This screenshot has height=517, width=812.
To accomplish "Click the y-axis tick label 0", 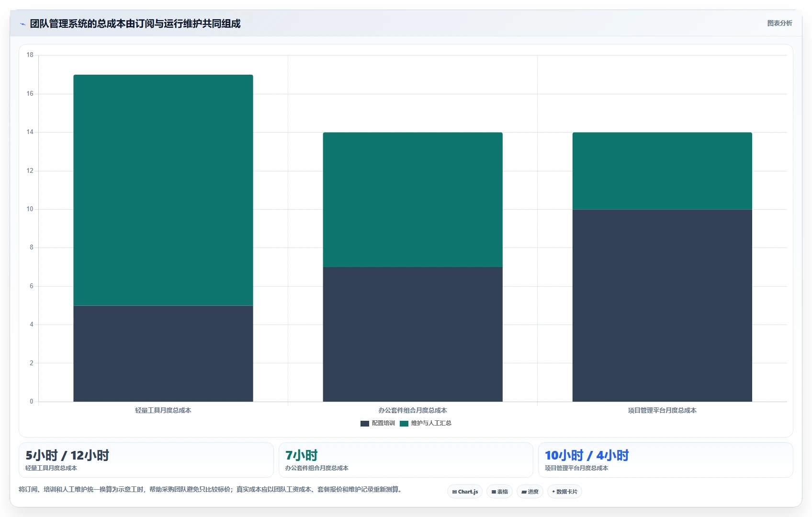I will tap(32, 402).
